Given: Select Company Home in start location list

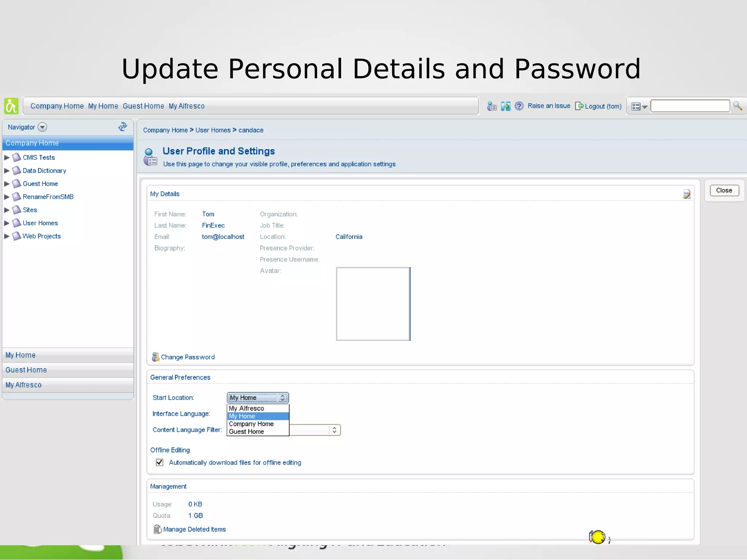Looking at the screenshot, I should (258, 424).
